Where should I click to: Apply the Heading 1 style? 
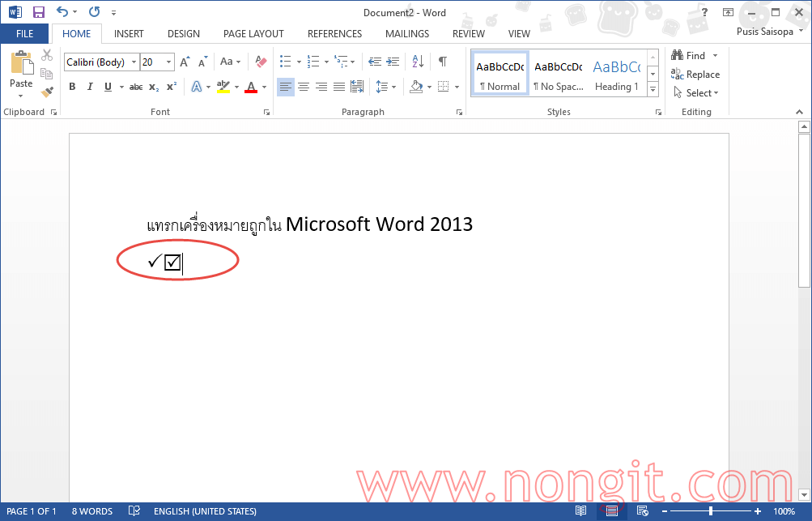tap(616, 74)
